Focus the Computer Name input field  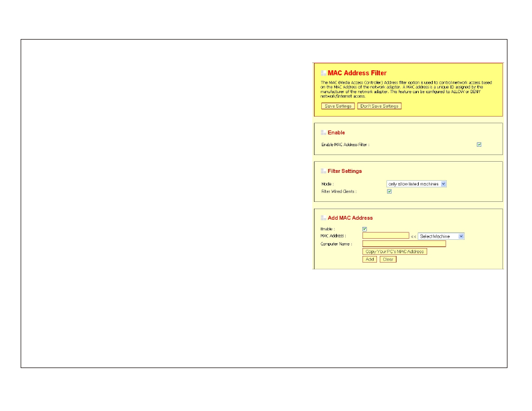click(404, 244)
